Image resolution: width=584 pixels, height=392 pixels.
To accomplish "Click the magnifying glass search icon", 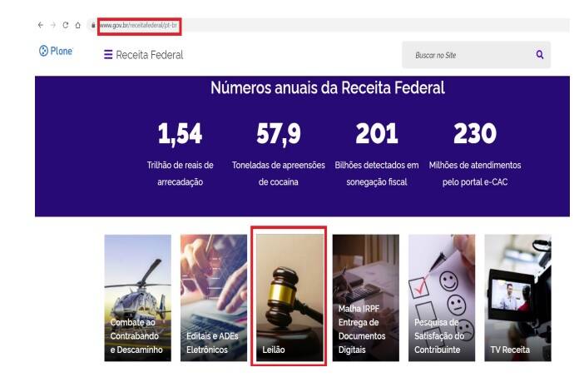I will pos(540,55).
